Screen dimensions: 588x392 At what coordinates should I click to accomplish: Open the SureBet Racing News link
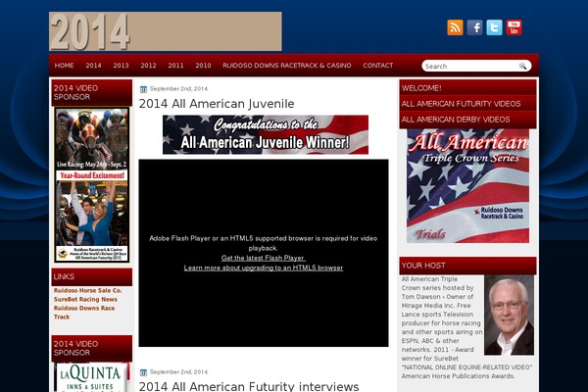[85, 299]
